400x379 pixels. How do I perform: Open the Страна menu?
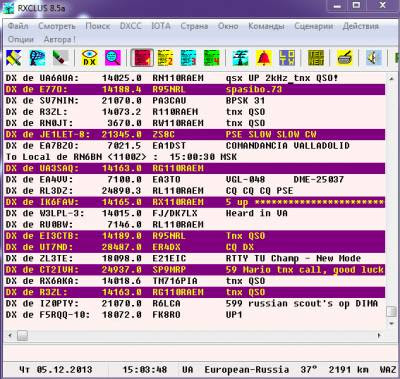pyautogui.click(x=194, y=26)
